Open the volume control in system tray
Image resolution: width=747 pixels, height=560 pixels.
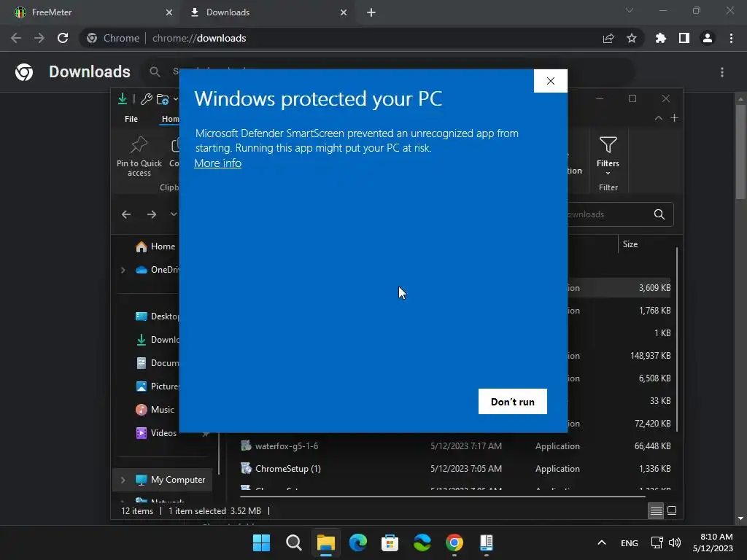tap(675, 542)
